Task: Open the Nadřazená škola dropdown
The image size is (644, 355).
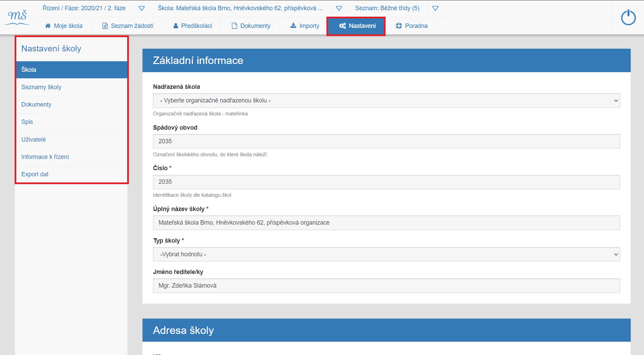Action: point(386,101)
